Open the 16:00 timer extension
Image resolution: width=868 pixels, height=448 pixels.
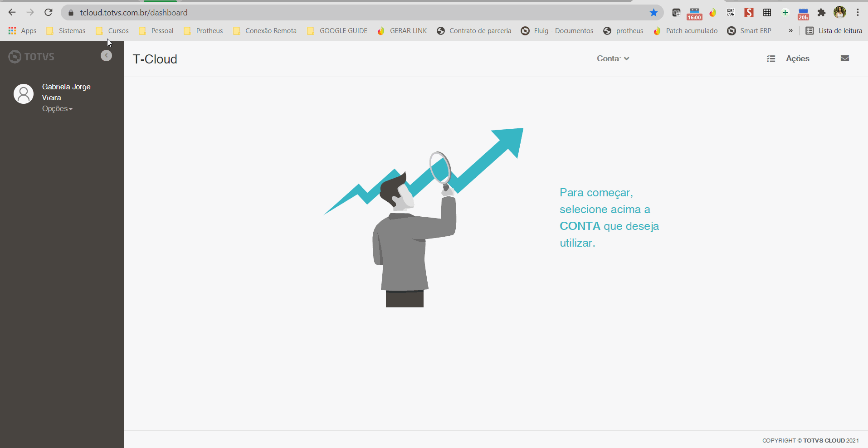coord(694,14)
